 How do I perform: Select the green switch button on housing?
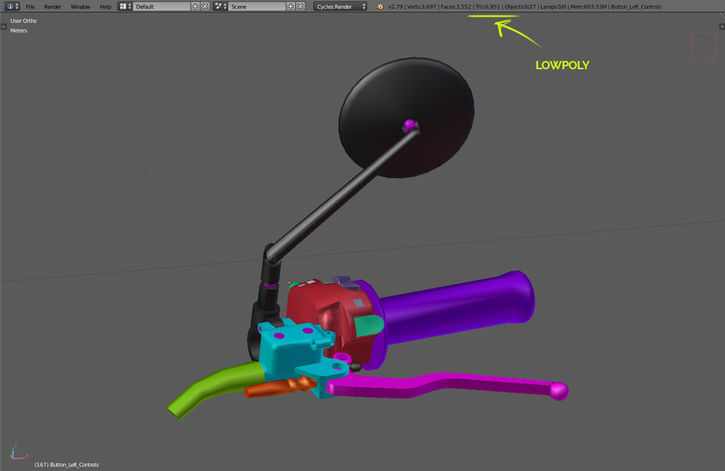coord(369,324)
